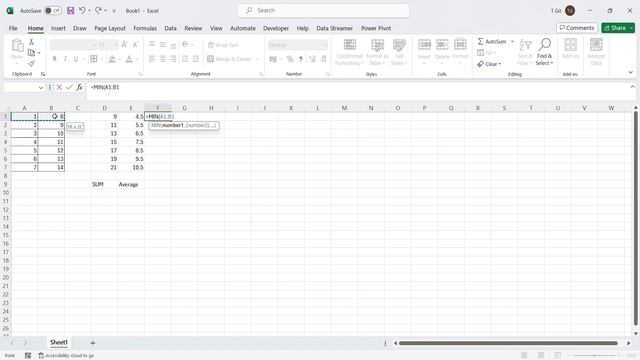Click the Copy icon in Clipboard group
Viewport: 640px width, 360px height.
click(x=31, y=53)
